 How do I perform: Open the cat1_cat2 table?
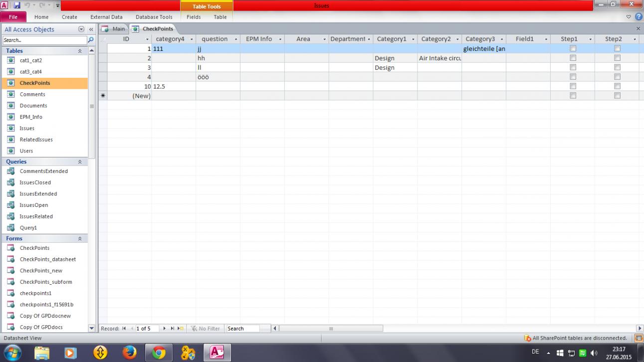coord(31,60)
